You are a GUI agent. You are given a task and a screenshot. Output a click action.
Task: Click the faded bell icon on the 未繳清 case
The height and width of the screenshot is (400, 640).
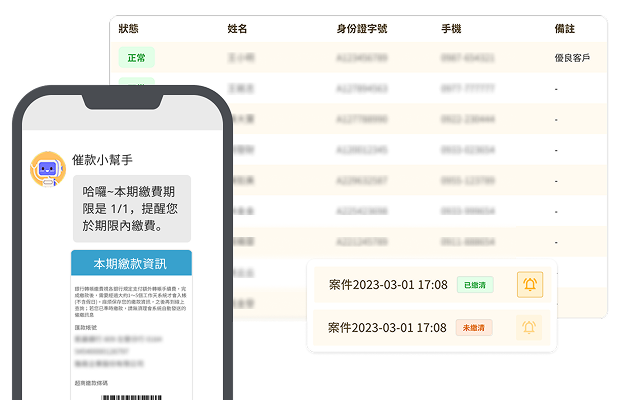(x=530, y=327)
